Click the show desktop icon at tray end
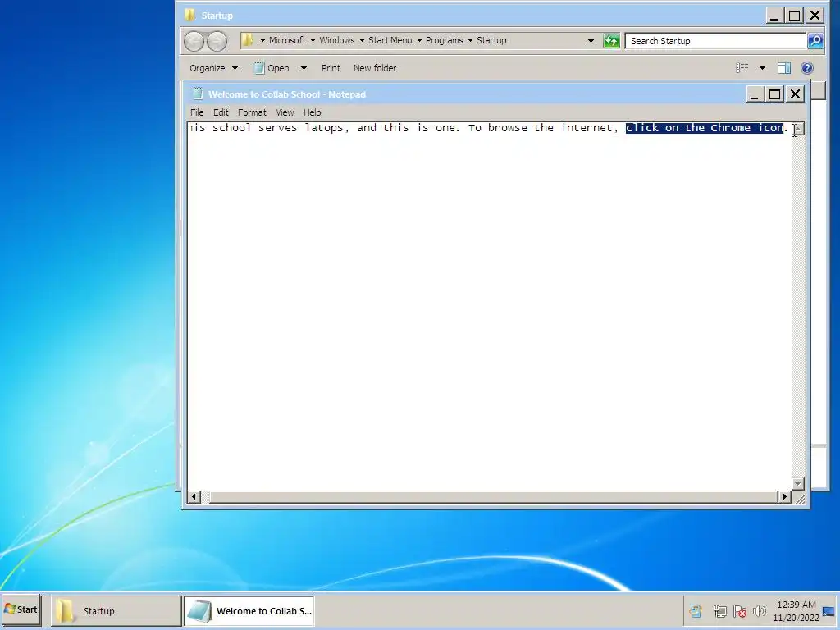This screenshot has height=630, width=840. 829,610
